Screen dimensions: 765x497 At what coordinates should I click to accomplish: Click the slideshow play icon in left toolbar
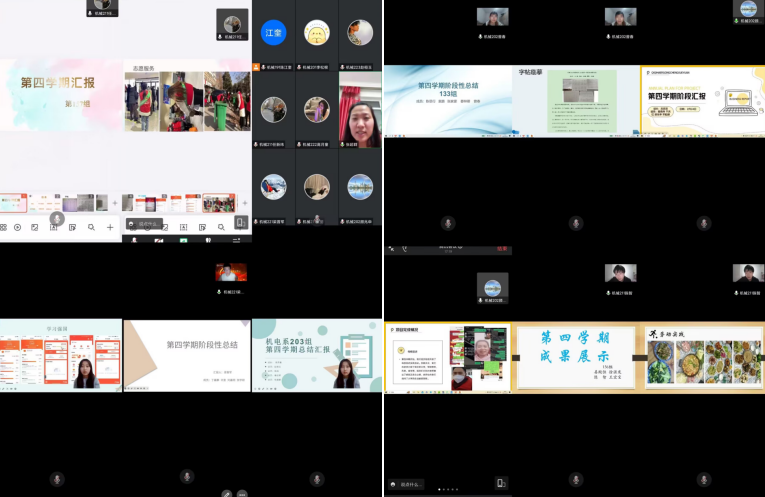tap(18, 227)
